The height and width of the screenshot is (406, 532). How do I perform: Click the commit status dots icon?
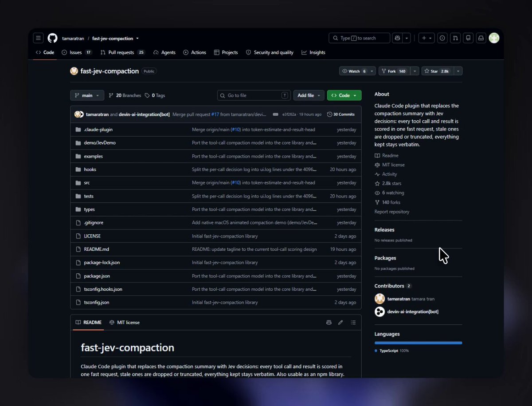click(x=276, y=114)
